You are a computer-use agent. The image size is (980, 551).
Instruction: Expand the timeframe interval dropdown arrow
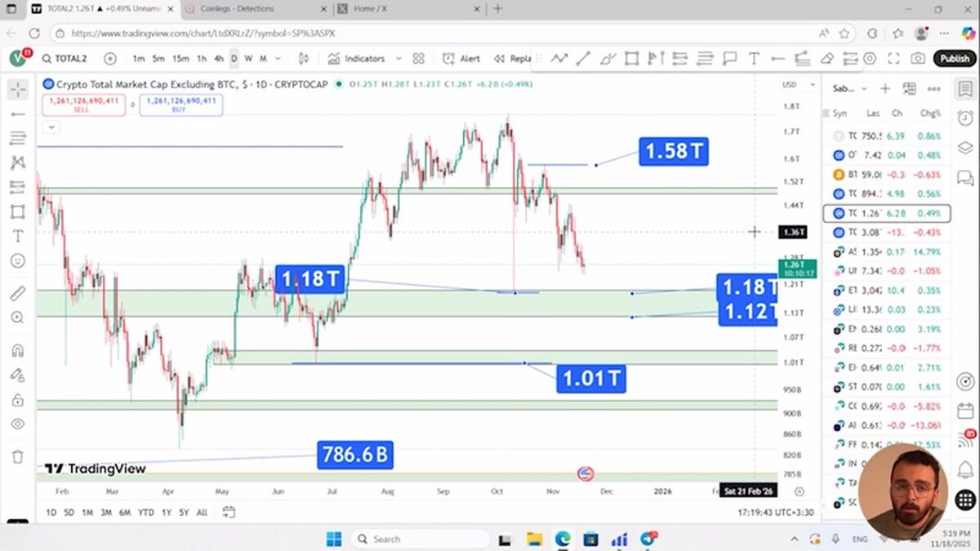click(278, 59)
